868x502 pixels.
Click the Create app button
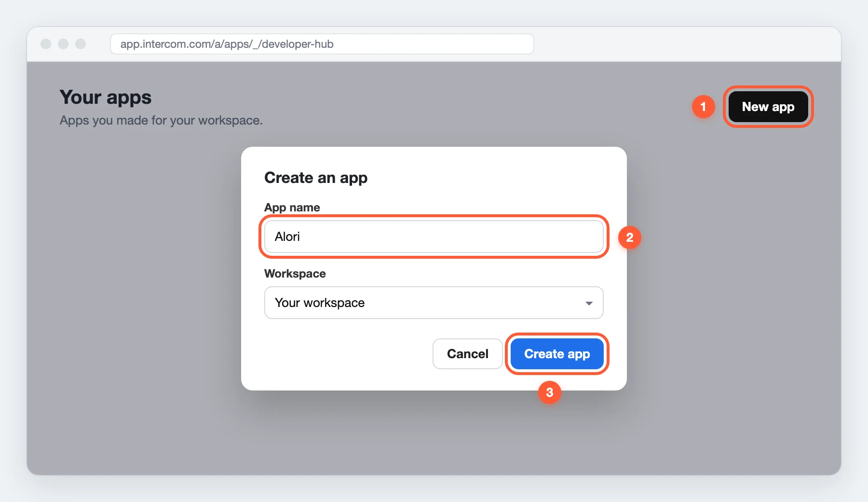557,354
